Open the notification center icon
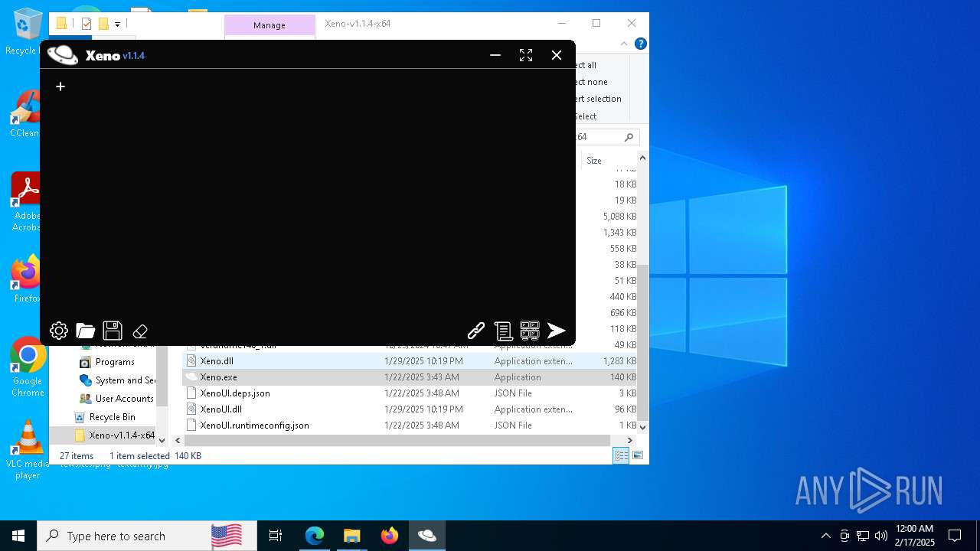Viewport: 980px width, 551px height. pos(955,536)
